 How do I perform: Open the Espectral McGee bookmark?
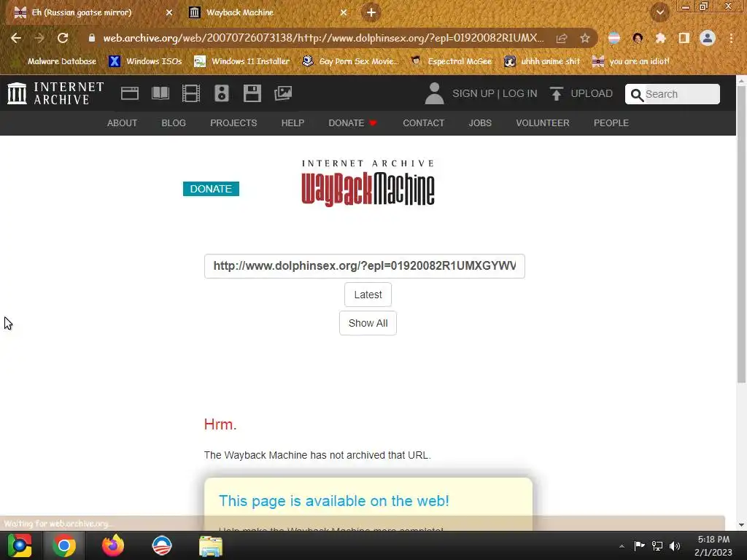click(452, 61)
